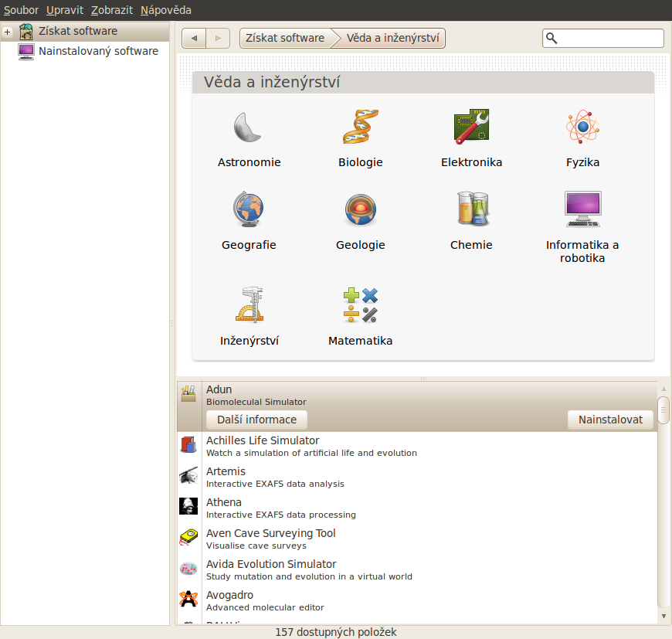Image resolution: width=672 pixels, height=639 pixels.
Task: Click the Avogadro application icon
Action: 188,599
